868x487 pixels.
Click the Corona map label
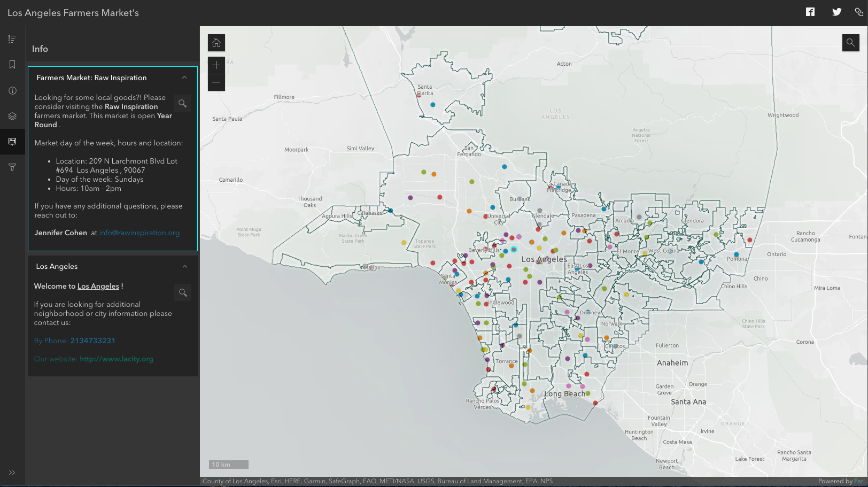pyautogui.click(x=805, y=342)
